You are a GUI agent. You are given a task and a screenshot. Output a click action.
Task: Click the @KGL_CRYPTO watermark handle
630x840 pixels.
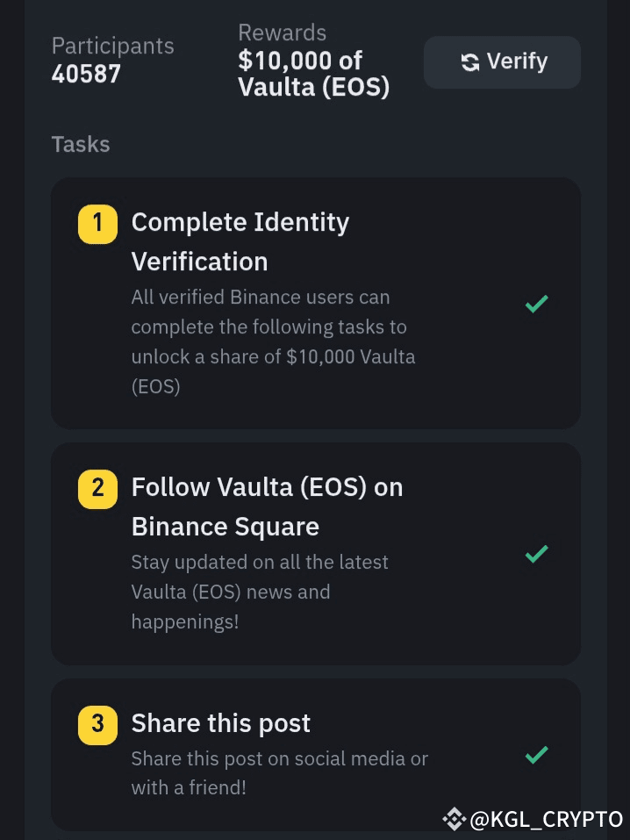click(547, 819)
